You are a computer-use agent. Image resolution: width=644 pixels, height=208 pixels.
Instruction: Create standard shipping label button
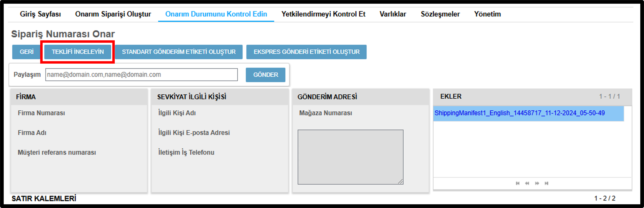point(179,52)
